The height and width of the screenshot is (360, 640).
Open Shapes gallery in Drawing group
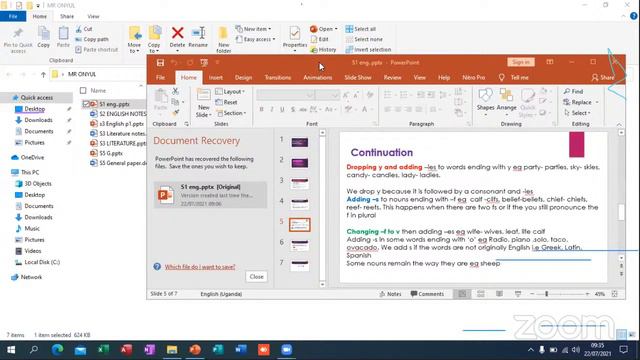click(485, 102)
